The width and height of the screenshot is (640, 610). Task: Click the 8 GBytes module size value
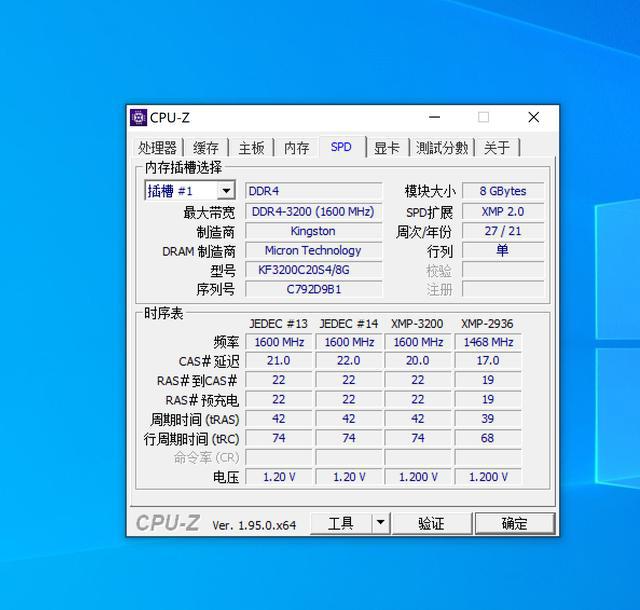coord(503,191)
